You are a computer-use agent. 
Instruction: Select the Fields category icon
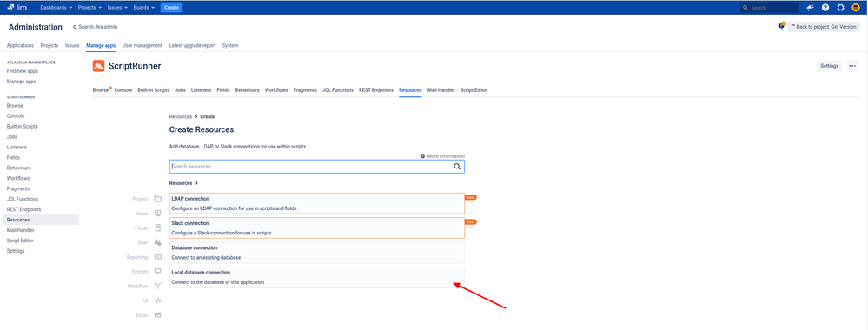[x=158, y=228]
